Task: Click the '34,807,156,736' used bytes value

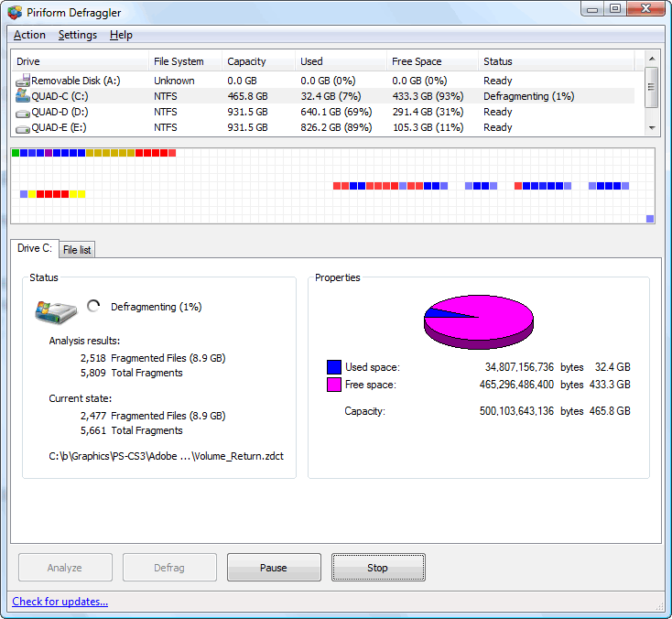Action: pos(519,367)
